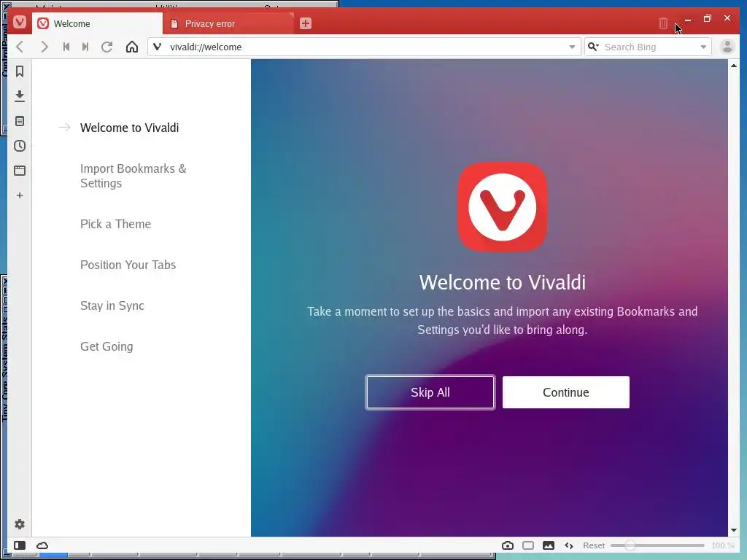The width and height of the screenshot is (747, 560).
Task: Select Get Going step
Action: click(107, 346)
